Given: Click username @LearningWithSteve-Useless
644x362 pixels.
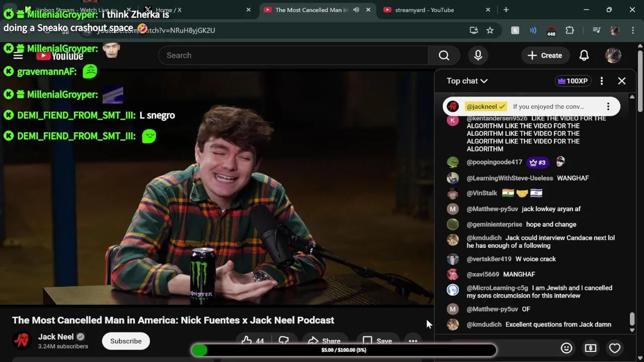Looking at the screenshot, I should point(510,178).
